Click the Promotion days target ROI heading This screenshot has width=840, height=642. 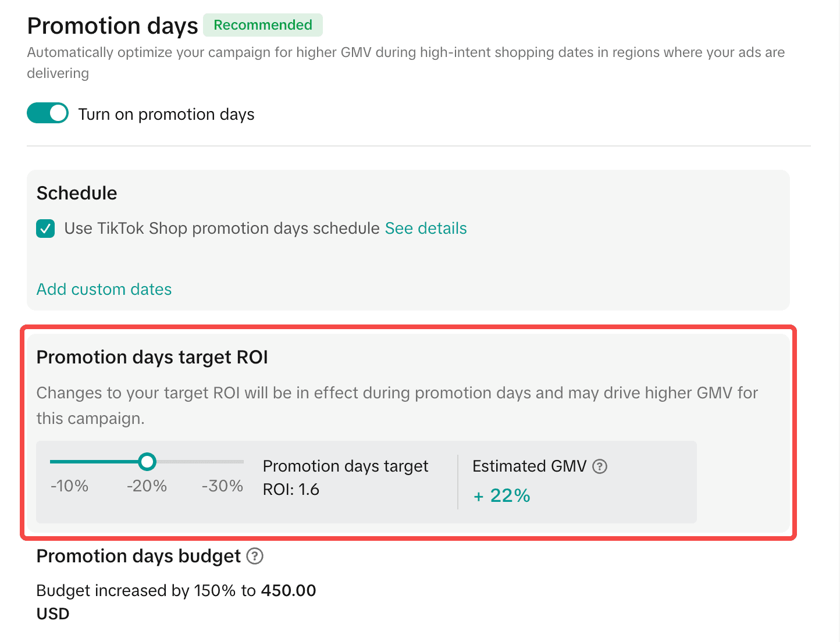[x=152, y=357]
